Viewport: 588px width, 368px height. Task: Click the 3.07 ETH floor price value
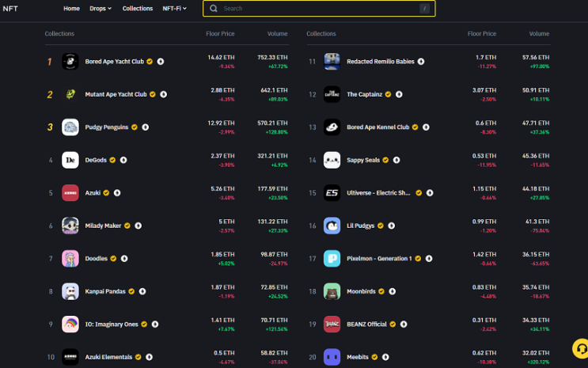click(484, 90)
